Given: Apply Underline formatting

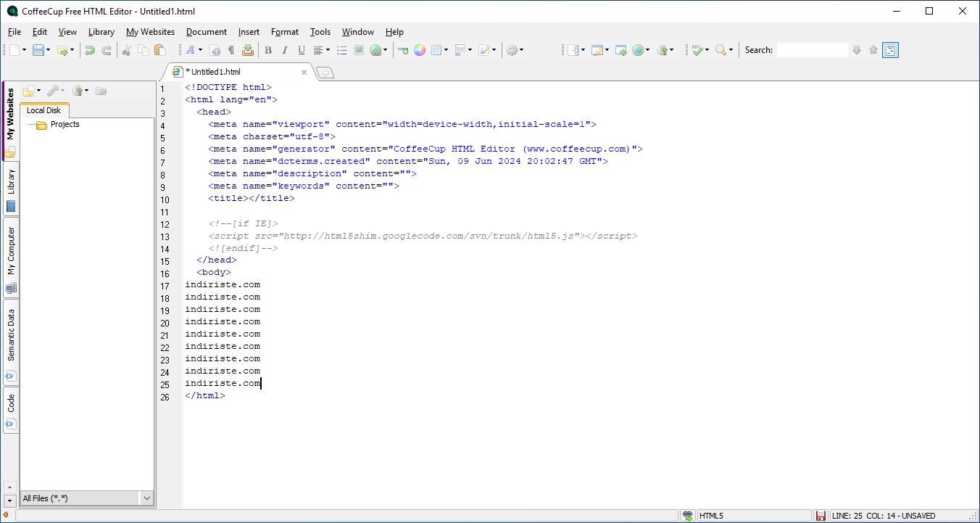Looking at the screenshot, I should [x=302, y=50].
